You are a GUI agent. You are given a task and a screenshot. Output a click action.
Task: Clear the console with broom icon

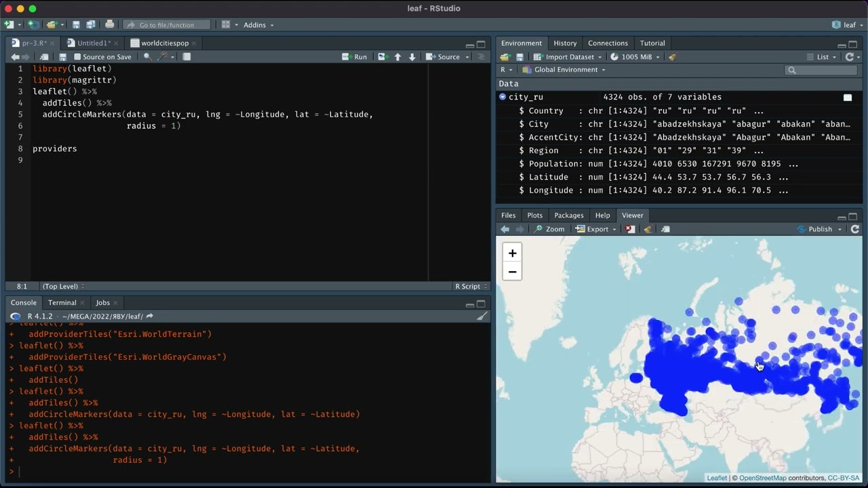[481, 317]
